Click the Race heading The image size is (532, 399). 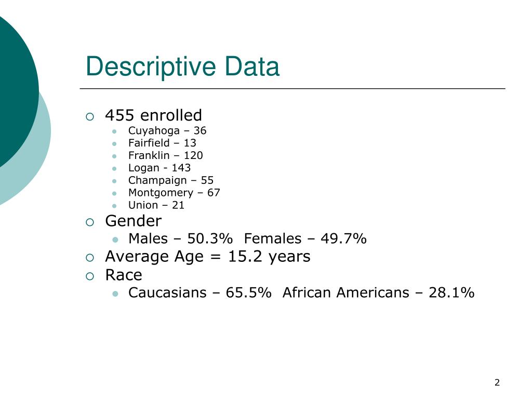coord(124,275)
